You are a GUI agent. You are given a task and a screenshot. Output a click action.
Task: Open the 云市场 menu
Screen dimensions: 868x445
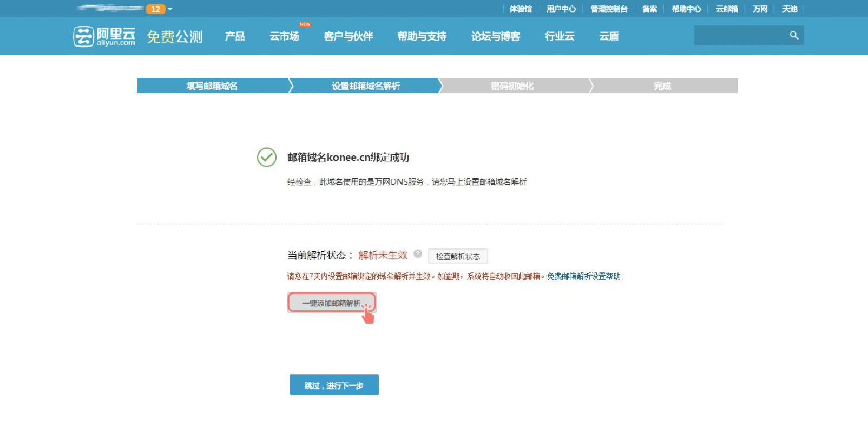(284, 36)
